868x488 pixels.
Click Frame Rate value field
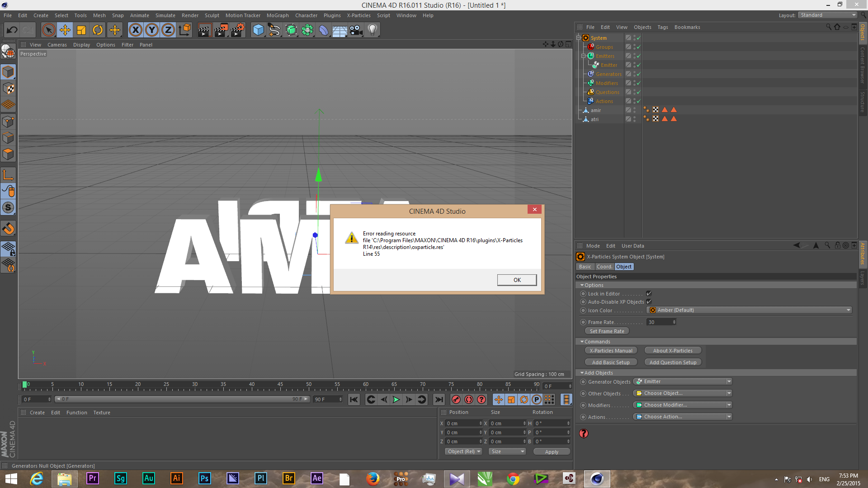[661, 322]
